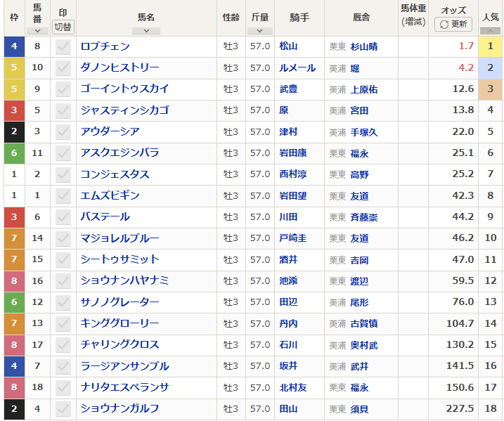Screen dimensions: 504x421
Task: Open horse page ロブチェン
Action: (105, 46)
